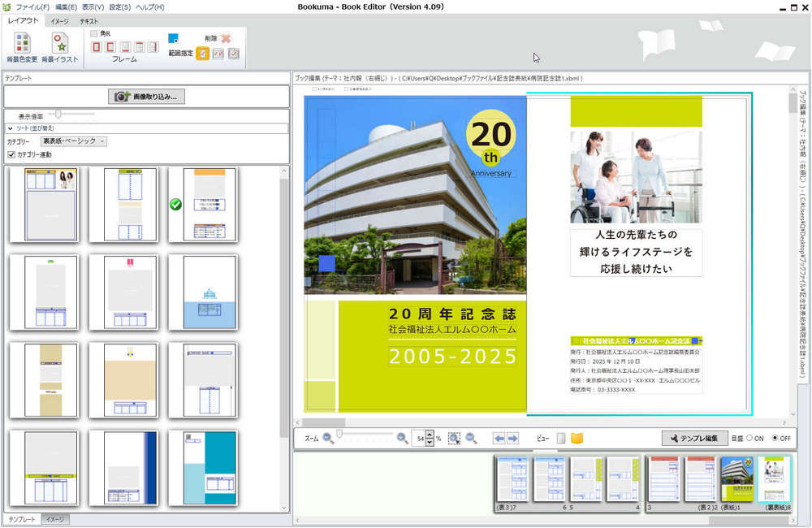Select single-page view icon next to ビュー
The width and height of the screenshot is (812, 528).
tap(559, 438)
